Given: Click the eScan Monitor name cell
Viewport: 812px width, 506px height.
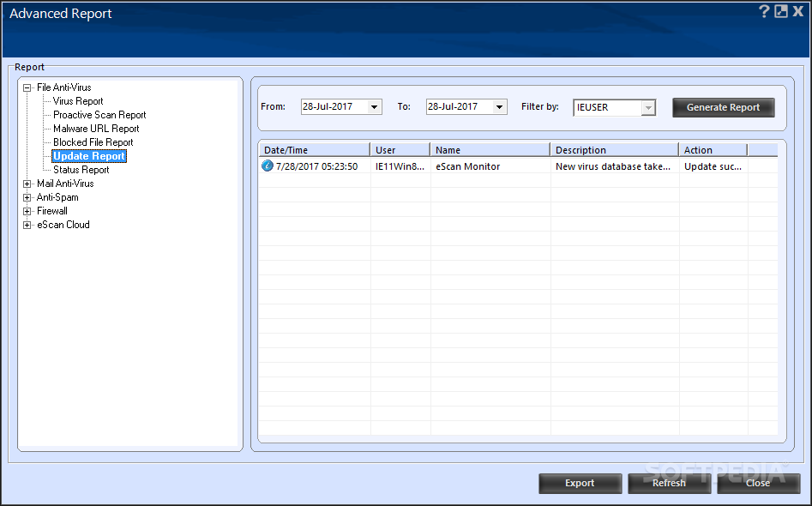Looking at the screenshot, I should tap(467, 166).
